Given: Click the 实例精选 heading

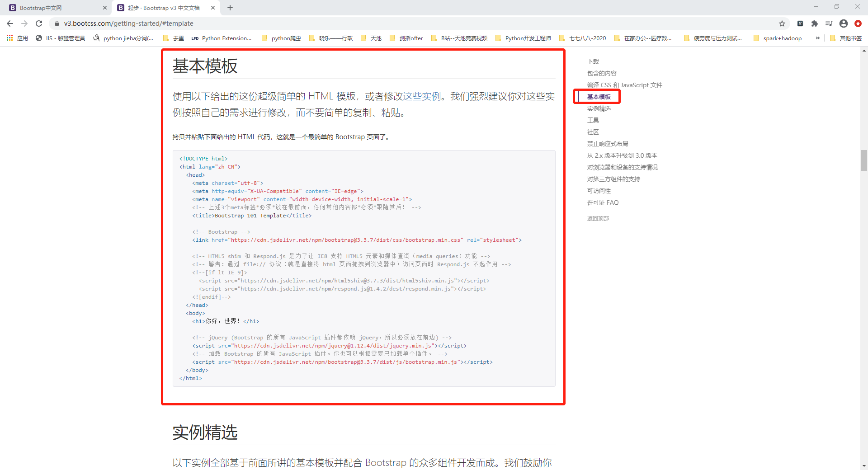Looking at the screenshot, I should point(205,432).
